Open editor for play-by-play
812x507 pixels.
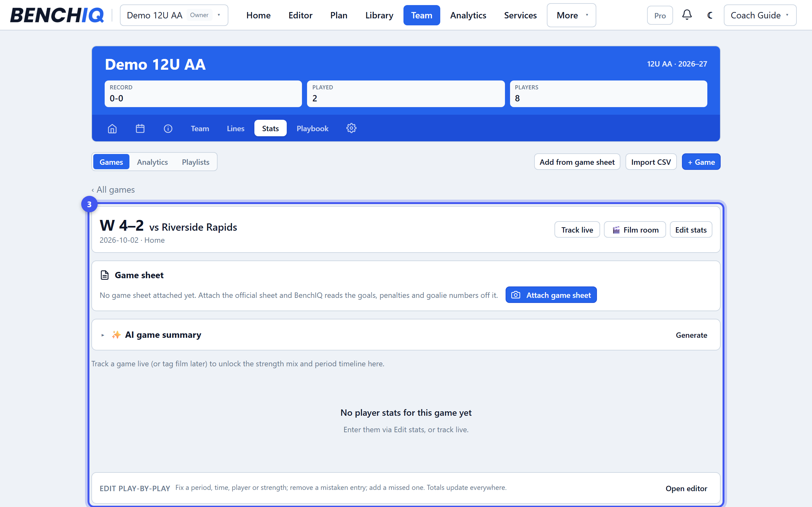pyautogui.click(x=686, y=488)
